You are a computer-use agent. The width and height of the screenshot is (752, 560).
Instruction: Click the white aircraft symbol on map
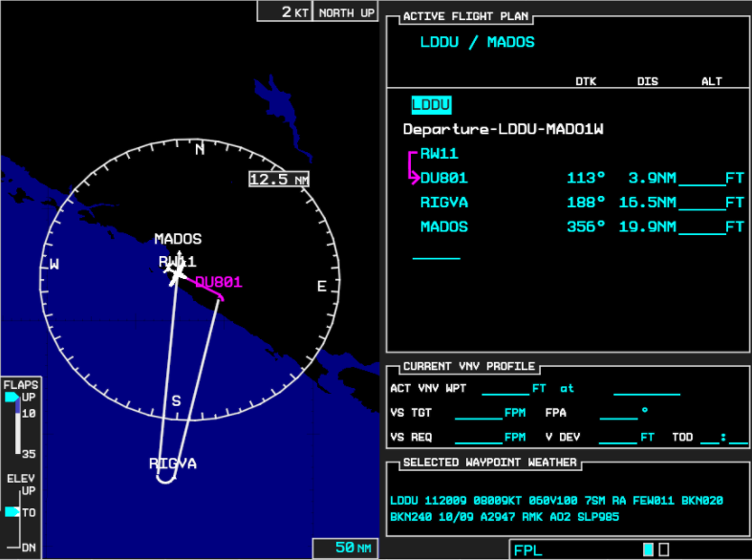coord(177,272)
